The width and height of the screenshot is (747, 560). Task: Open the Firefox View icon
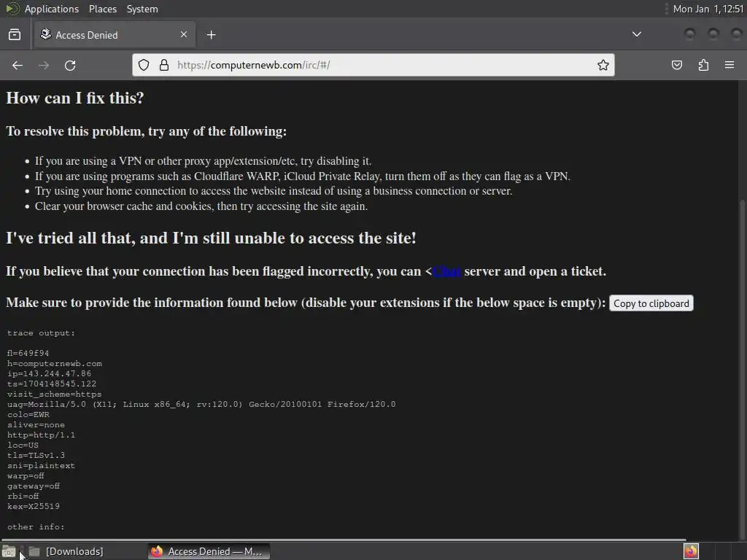pyautogui.click(x=15, y=35)
